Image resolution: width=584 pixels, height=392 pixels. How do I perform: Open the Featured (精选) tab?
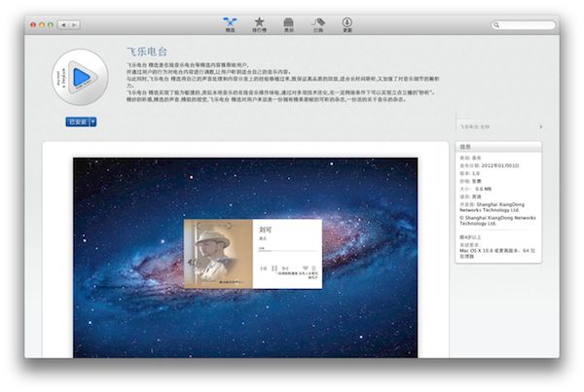[230, 24]
